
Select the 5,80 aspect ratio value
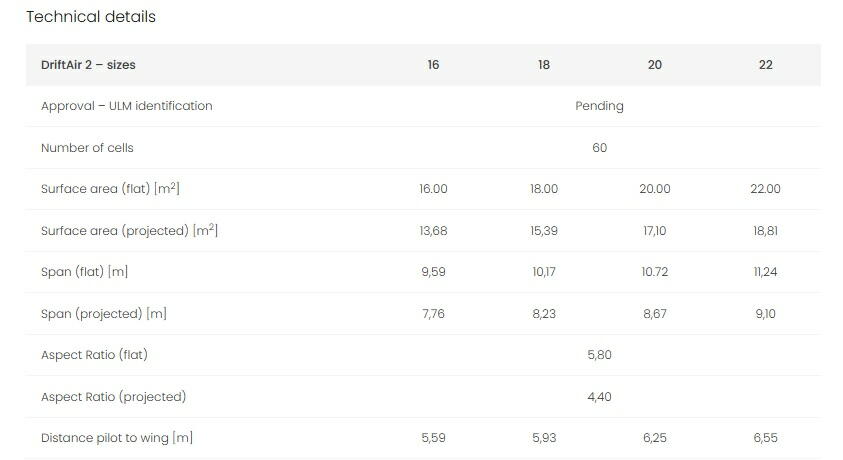tap(599, 355)
